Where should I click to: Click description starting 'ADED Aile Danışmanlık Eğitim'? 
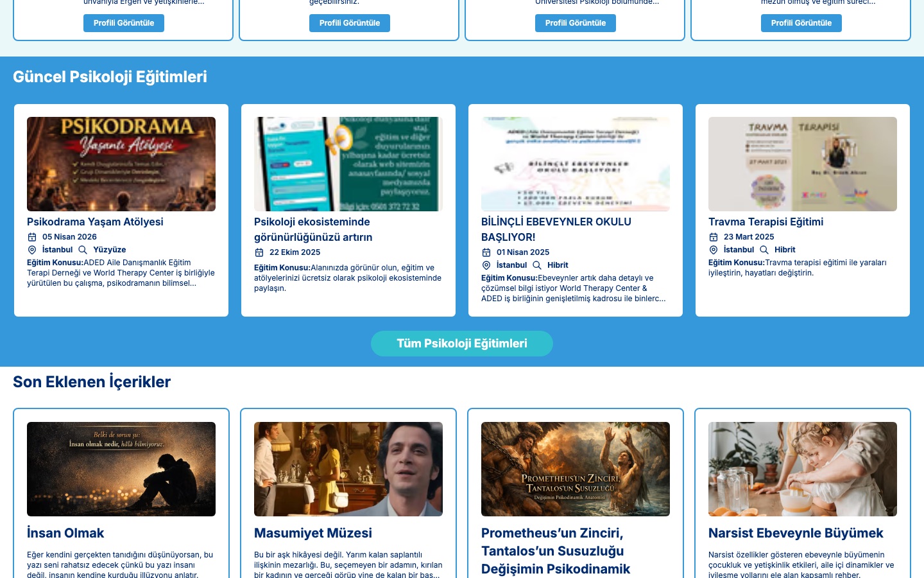121,273
